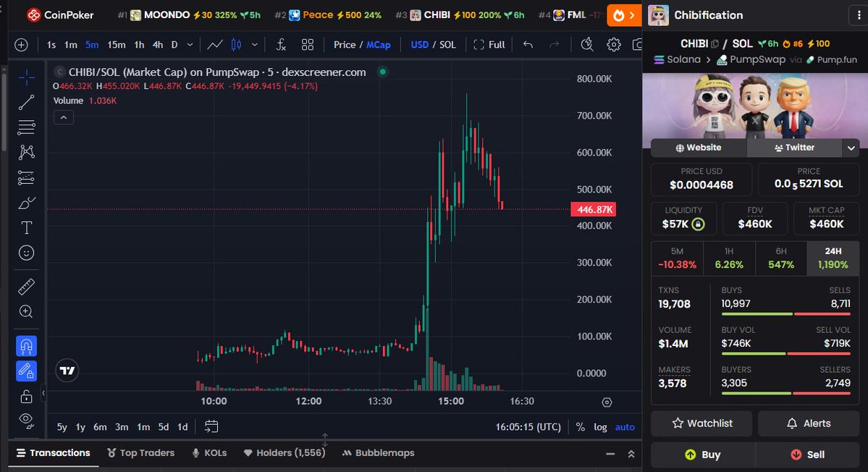Set chart interval to 4h
This screenshot has width=868, height=472.
[158, 45]
